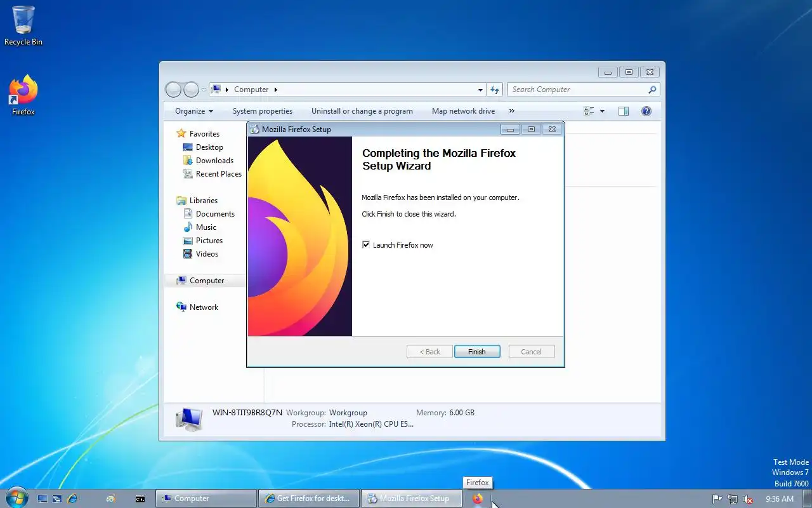Click the Explorer Back navigation button
The image size is (812, 508).
pos(174,90)
